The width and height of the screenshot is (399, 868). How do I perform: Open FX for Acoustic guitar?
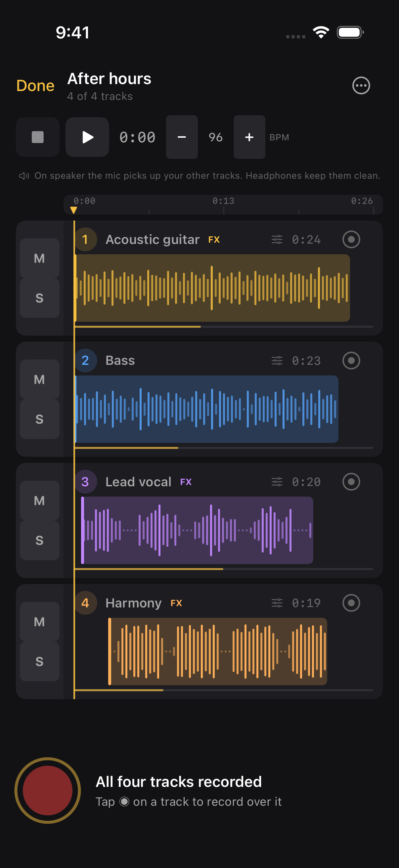[x=214, y=240]
